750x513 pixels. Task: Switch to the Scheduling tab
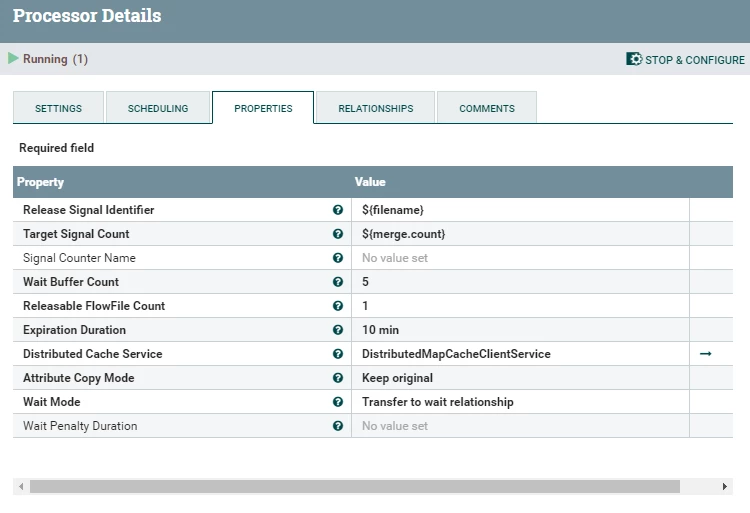tap(158, 108)
